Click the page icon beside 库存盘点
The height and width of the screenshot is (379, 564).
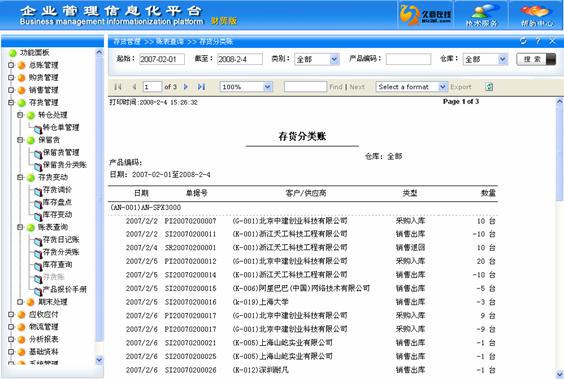[x=38, y=203]
